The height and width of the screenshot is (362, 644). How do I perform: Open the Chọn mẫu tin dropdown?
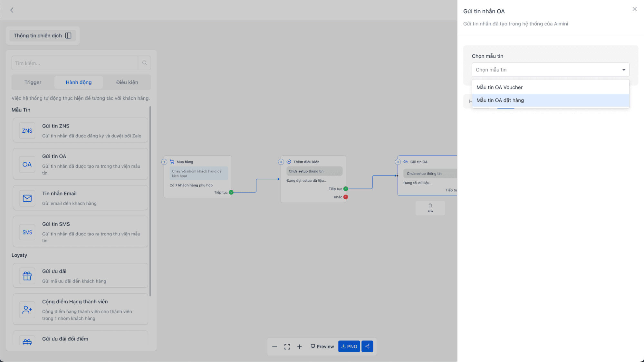coord(550,70)
